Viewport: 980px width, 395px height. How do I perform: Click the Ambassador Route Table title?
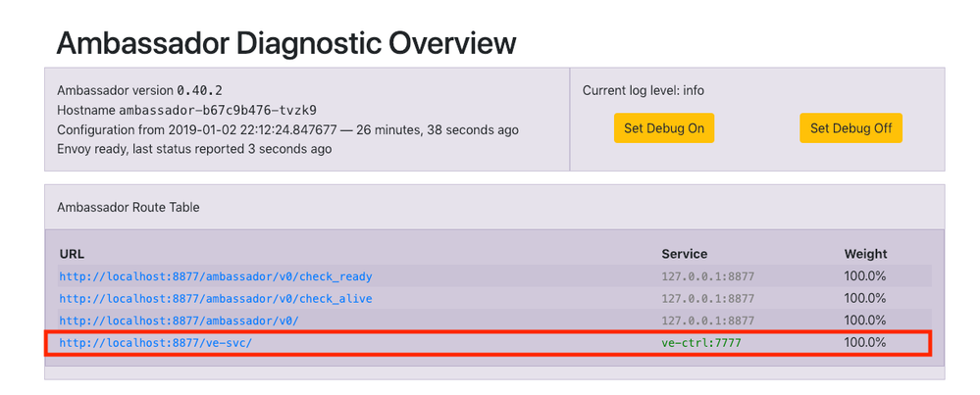coord(129,208)
